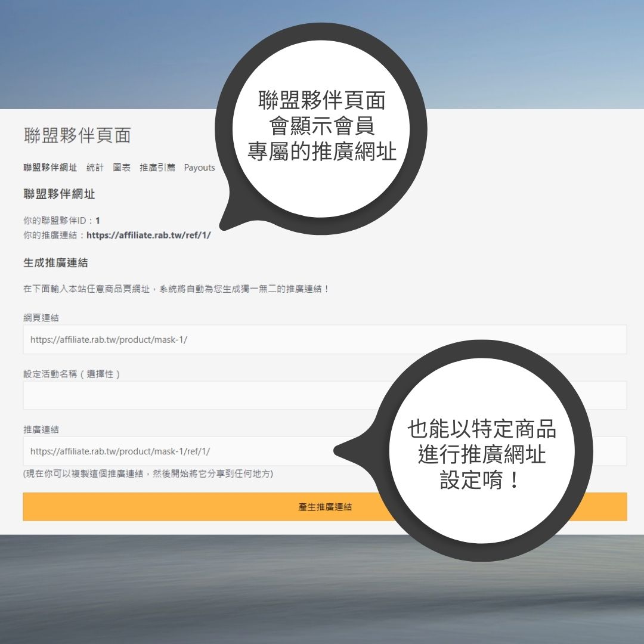Viewport: 644px width, 644px height.
Task: Click the 聯盟夥伴頁面 page title
Action: click(77, 135)
